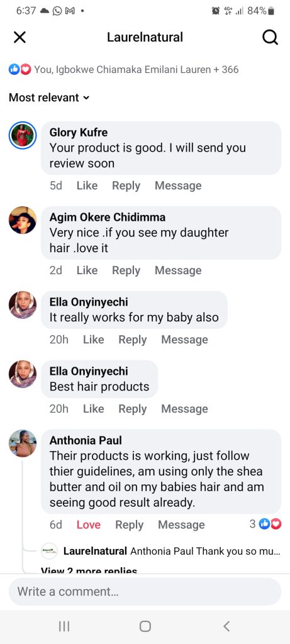Open post reactions list with 366 others
290x644 pixels.
click(x=124, y=69)
